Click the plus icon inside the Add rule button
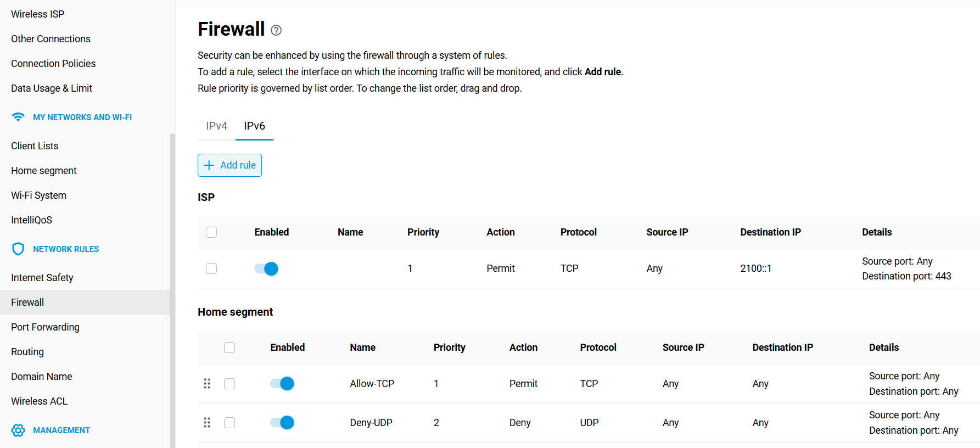980x448 pixels. (x=209, y=165)
